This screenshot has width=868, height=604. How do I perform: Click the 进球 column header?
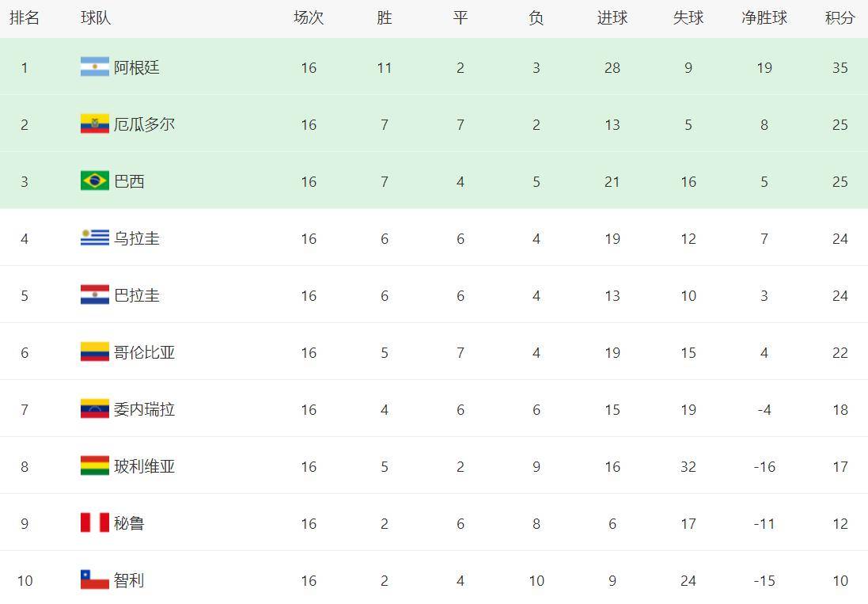(612, 17)
